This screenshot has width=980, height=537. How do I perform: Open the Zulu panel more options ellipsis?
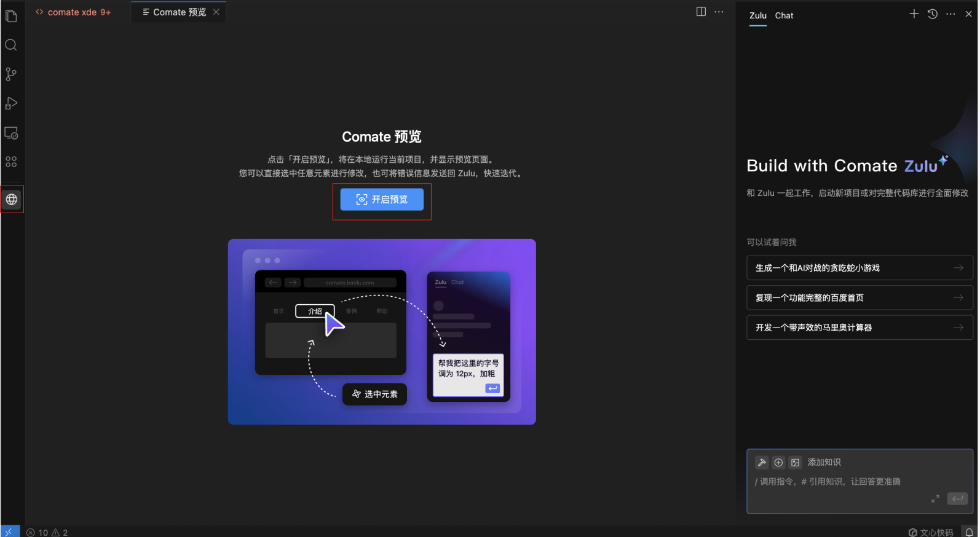tap(950, 14)
